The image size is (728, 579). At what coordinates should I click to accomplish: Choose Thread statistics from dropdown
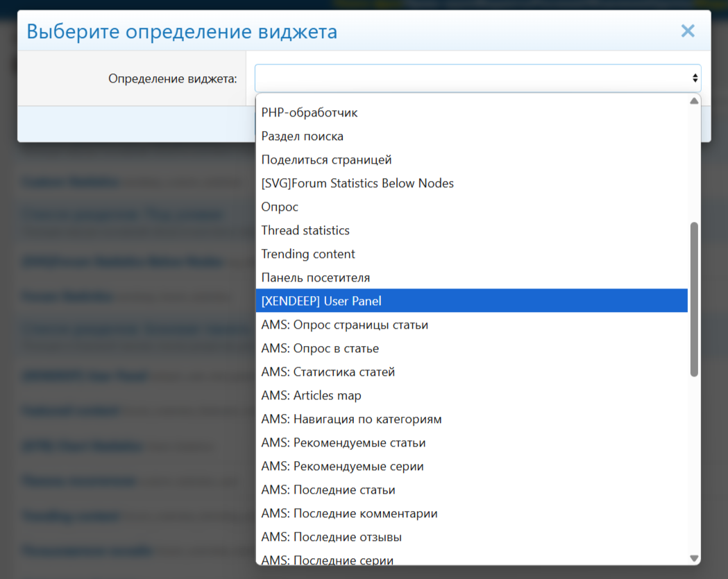(x=305, y=230)
